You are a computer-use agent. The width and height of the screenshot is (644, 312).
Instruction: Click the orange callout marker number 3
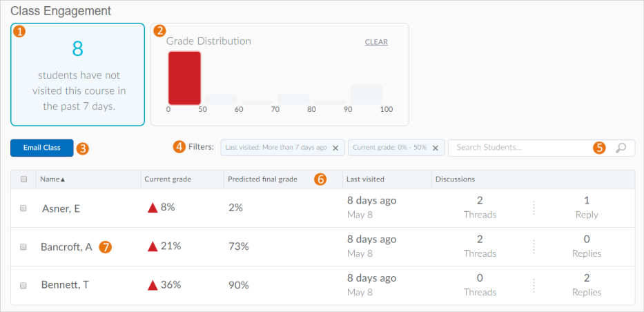[x=83, y=148]
